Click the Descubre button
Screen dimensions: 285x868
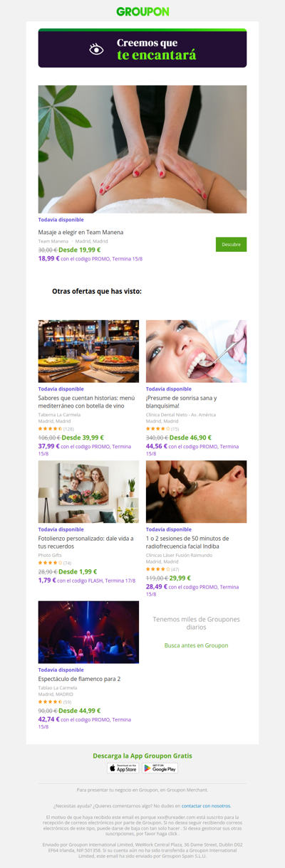(231, 244)
